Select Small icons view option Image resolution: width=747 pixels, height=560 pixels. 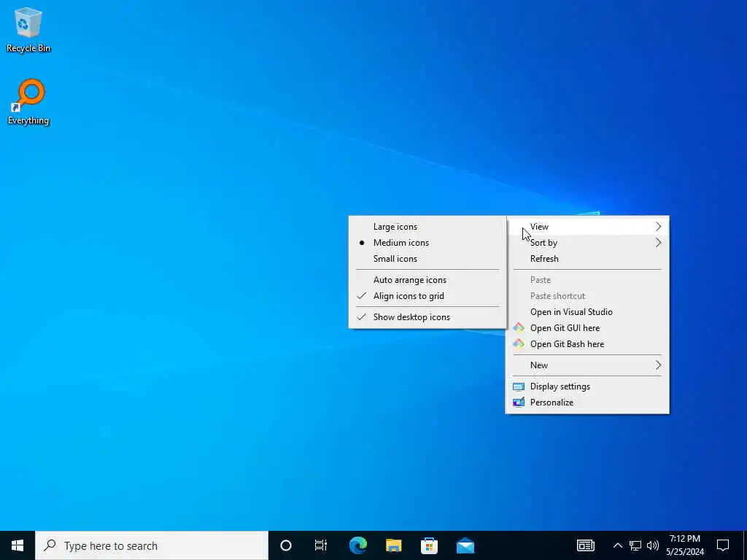pyautogui.click(x=427, y=259)
